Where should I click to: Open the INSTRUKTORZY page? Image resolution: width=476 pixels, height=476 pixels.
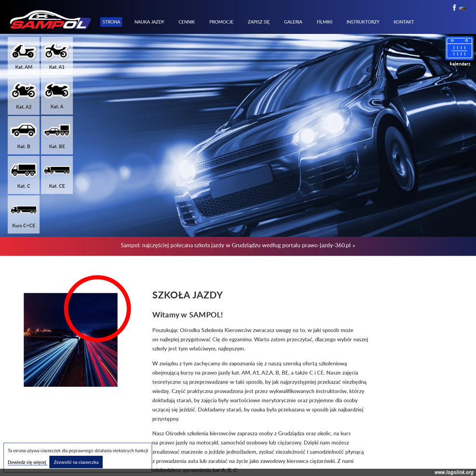click(363, 22)
